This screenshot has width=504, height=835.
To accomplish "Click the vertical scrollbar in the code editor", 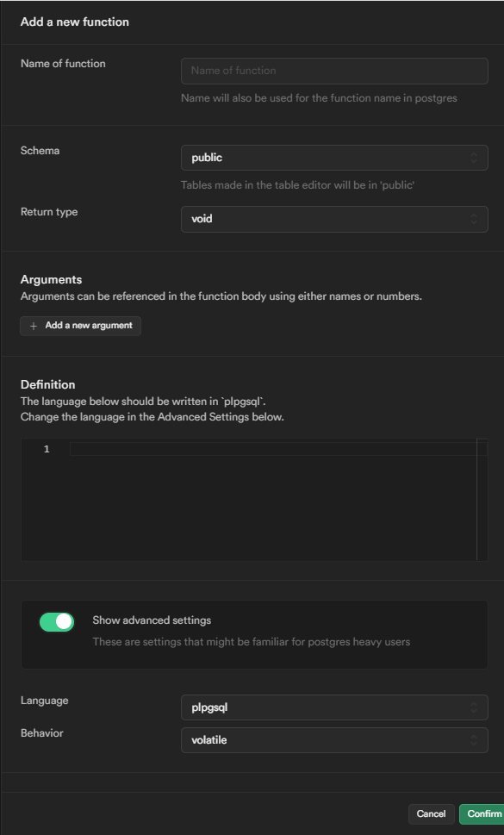I will point(476,500).
